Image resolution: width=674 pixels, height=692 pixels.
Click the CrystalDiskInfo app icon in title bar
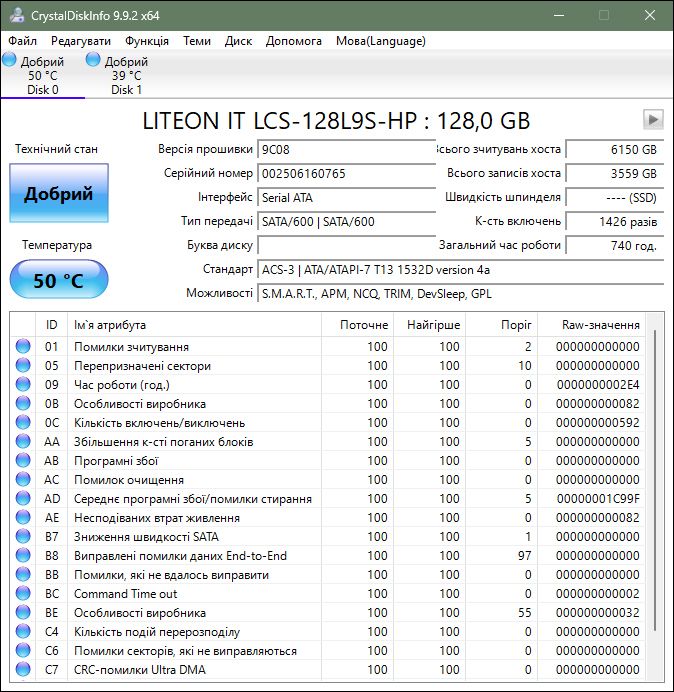click(x=16, y=15)
